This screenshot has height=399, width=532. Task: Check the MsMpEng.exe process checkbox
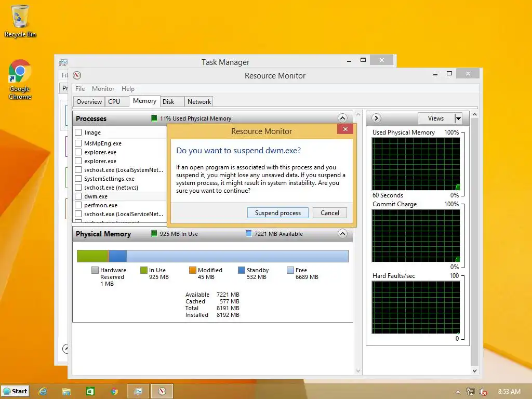click(78, 143)
